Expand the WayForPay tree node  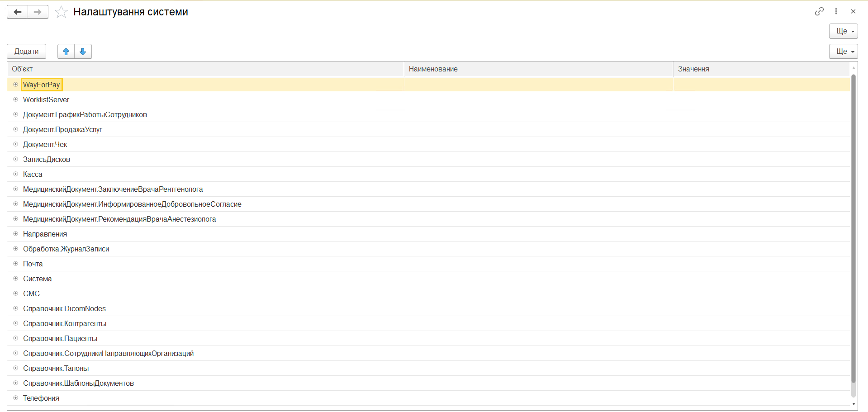15,85
